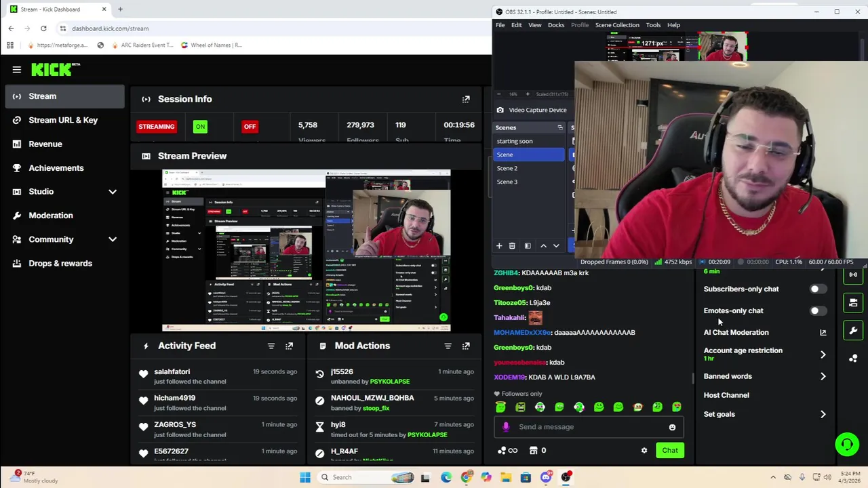Filter the Mod Actions list

(x=448, y=346)
